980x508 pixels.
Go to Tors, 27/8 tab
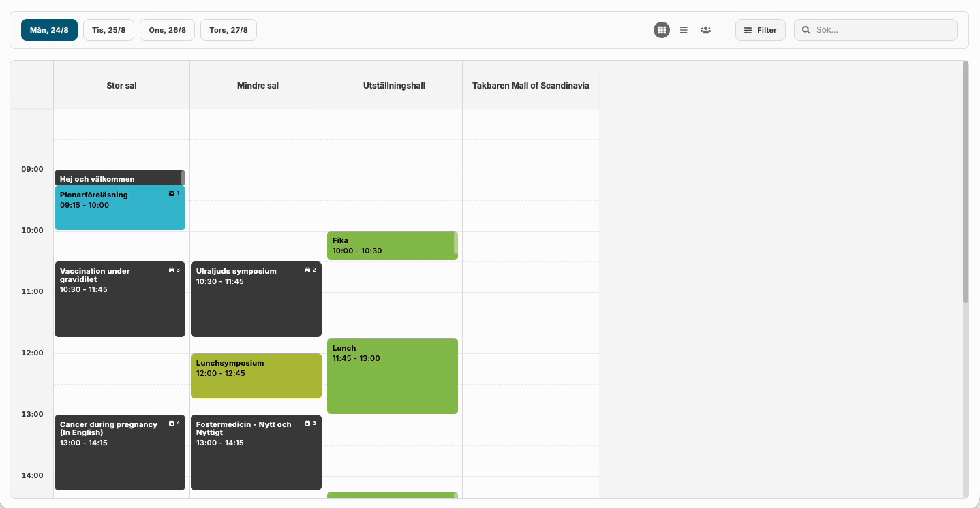point(228,30)
